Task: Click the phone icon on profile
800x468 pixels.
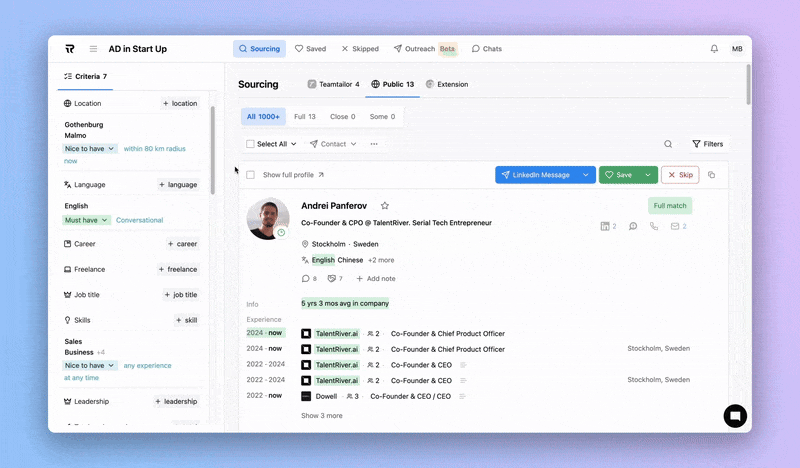Action: (654, 226)
